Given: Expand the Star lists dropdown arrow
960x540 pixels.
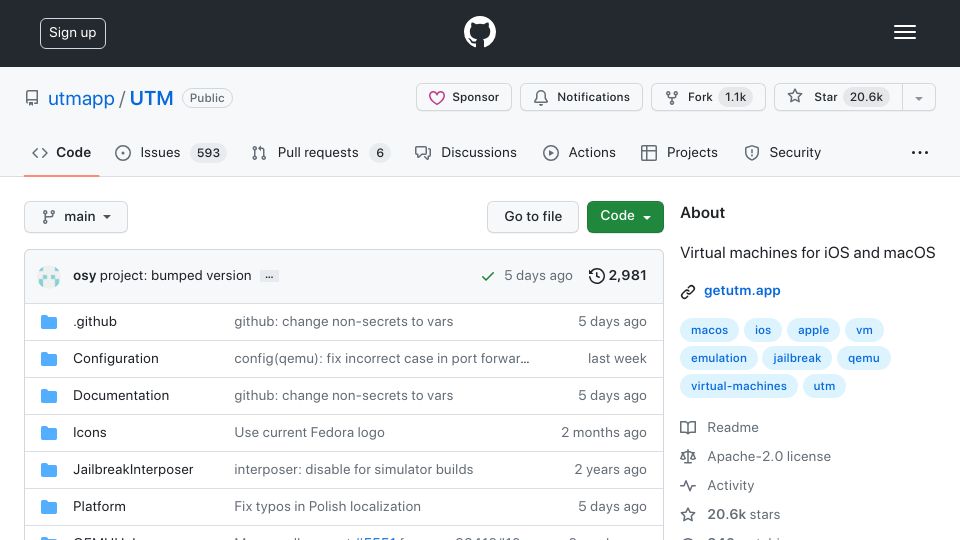Looking at the screenshot, I should (918, 98).
